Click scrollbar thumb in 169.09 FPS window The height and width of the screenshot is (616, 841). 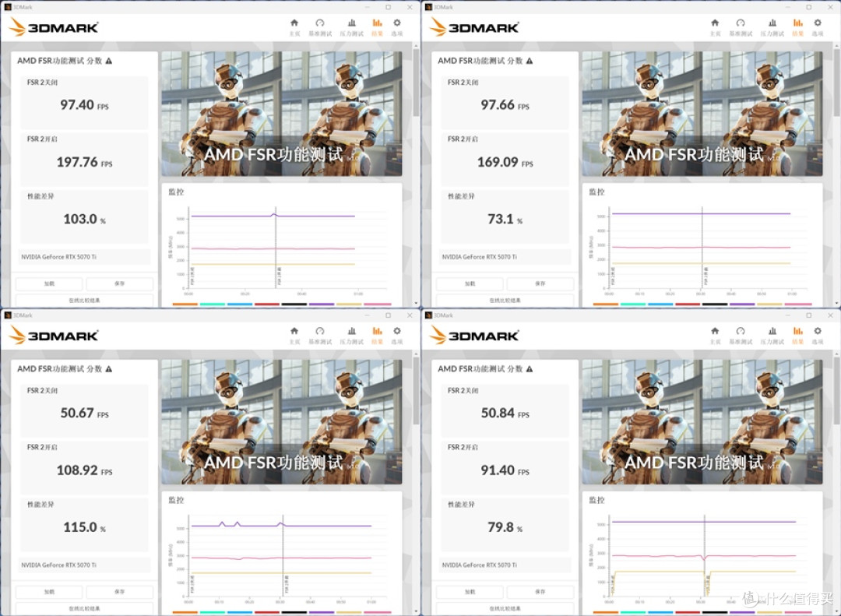tap(836, 82)
